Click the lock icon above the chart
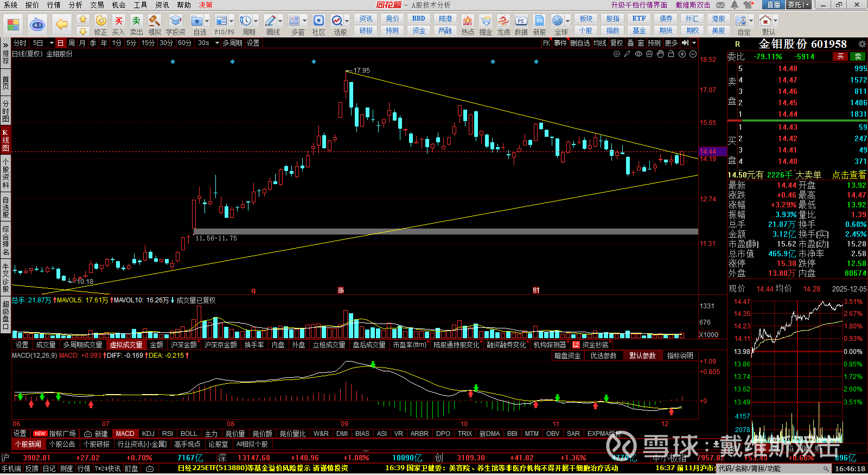Image resolution: width=868 pixels, height=475 pixels. coord(671,54)
